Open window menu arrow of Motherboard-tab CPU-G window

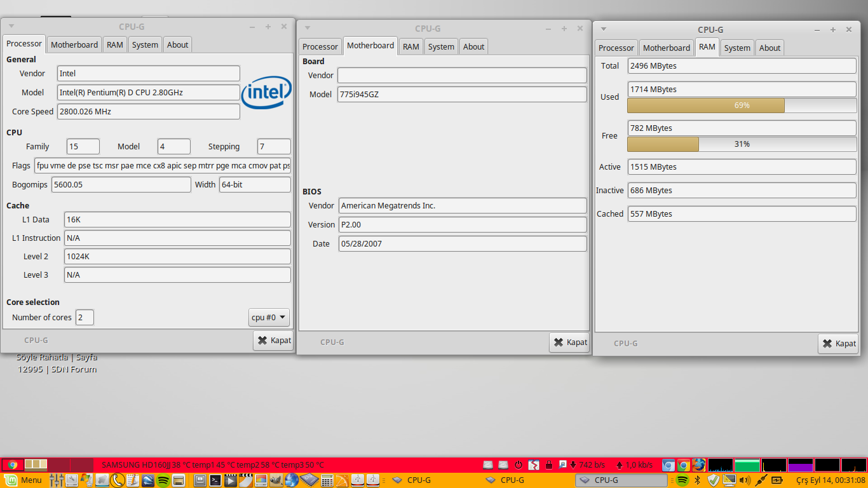click(308, 28)
